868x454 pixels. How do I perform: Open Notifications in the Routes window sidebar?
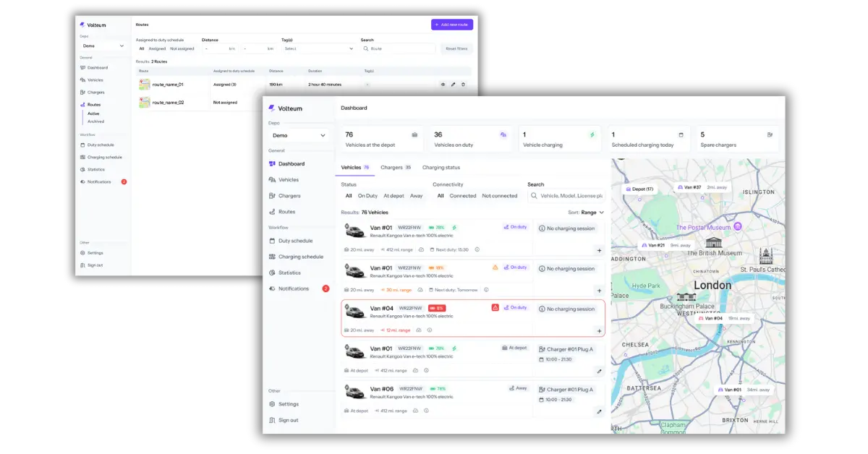pyautogui.click(x=99, y=181)
